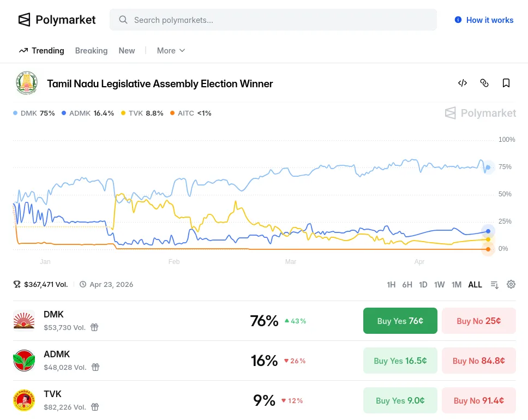This screenshot has width=528, height=420.
Task: Buy No on ADMK at 84.8¢
Action: click(478, 361)
